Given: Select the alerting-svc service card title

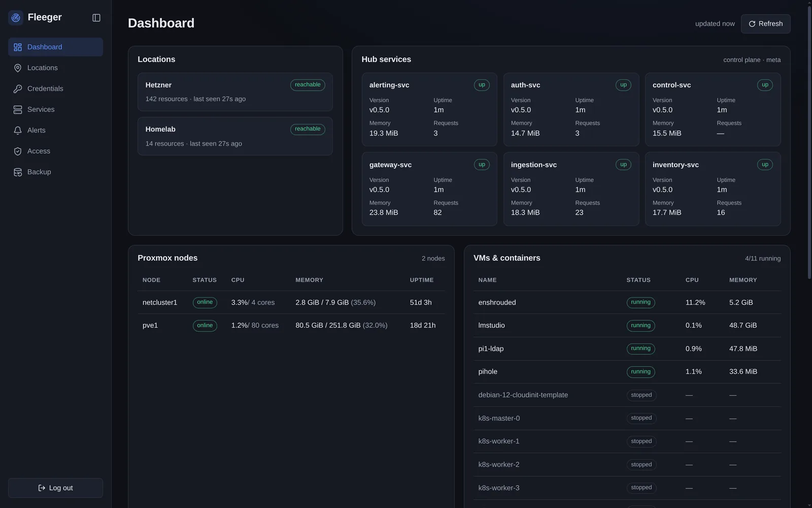Looking at the screenshot, I should click(x=389, y=85).
